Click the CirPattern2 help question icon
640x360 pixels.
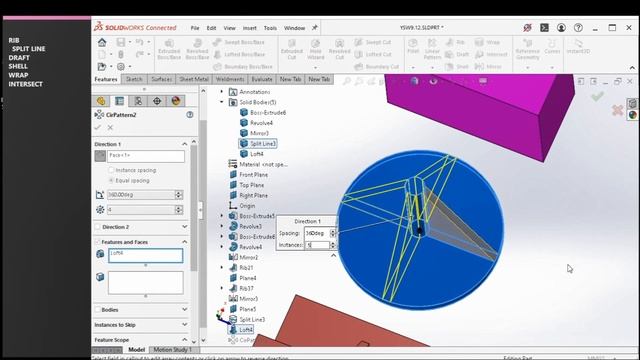click(x=190, y=115)
